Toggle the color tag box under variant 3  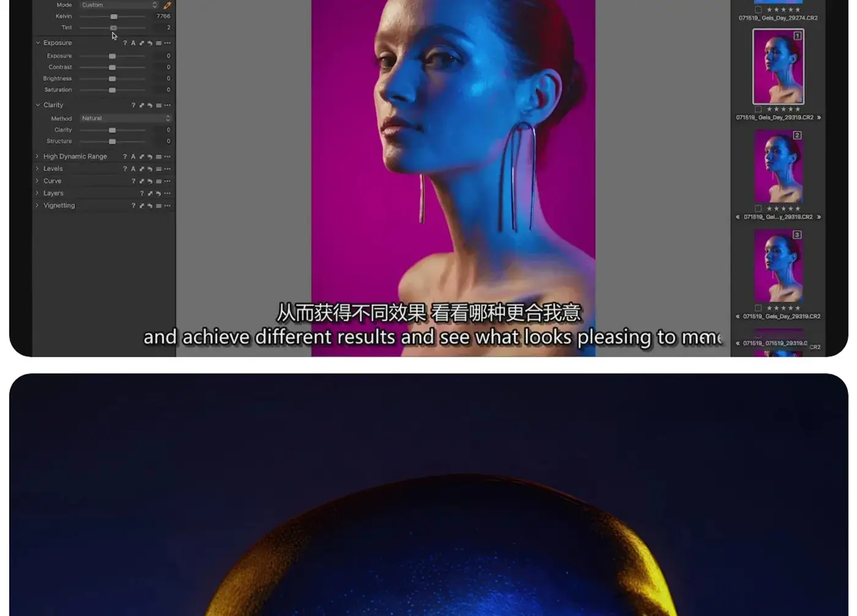click(x=758, y=308)
